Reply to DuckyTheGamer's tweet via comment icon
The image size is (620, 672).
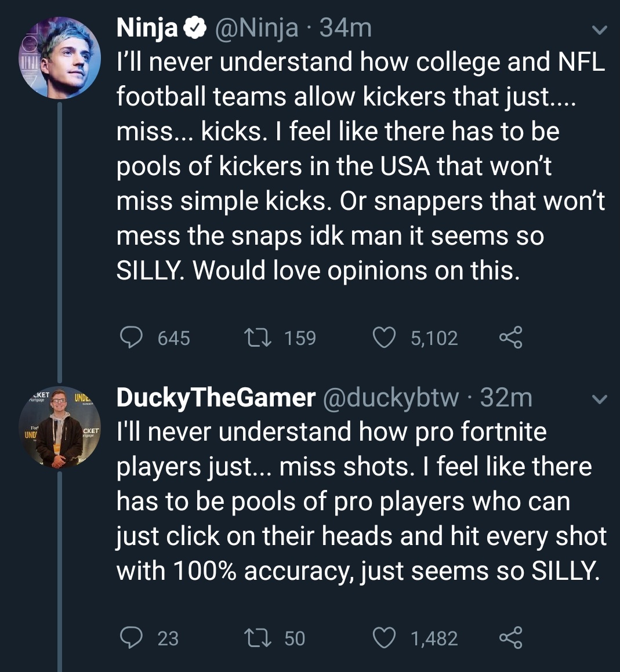131,638
